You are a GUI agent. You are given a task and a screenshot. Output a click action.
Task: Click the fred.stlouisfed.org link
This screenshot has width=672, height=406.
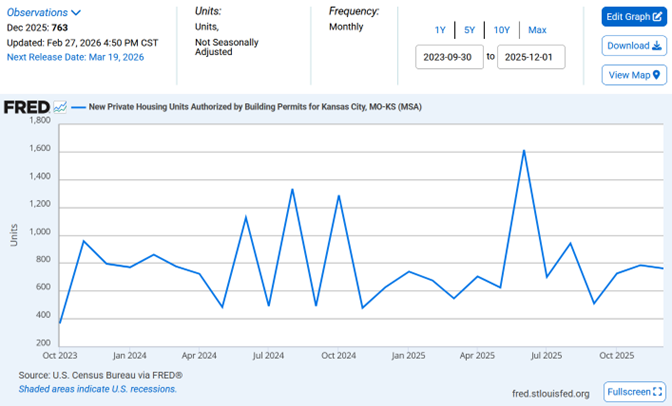548,392
